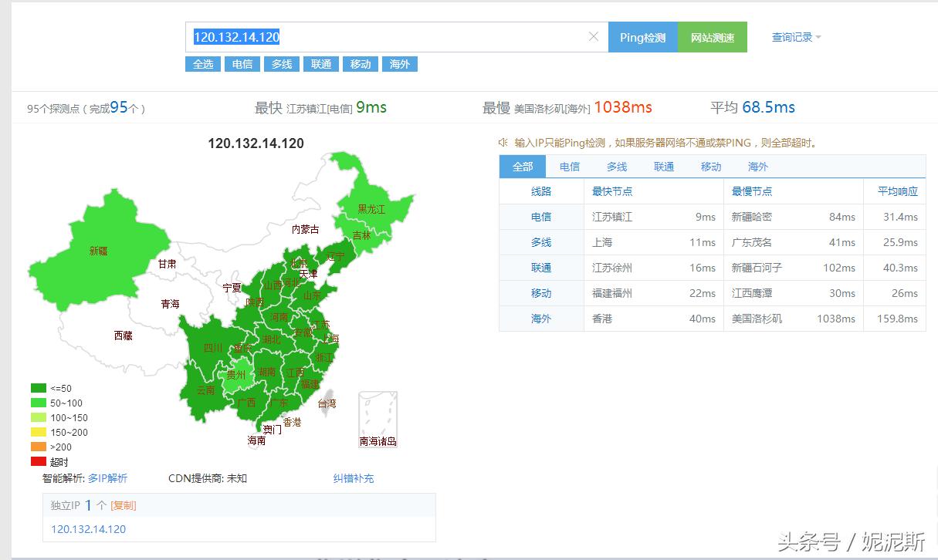Switch to the 移动 results tab
The height and width of the screenshot is (560, 938).
tap(710, 166)
